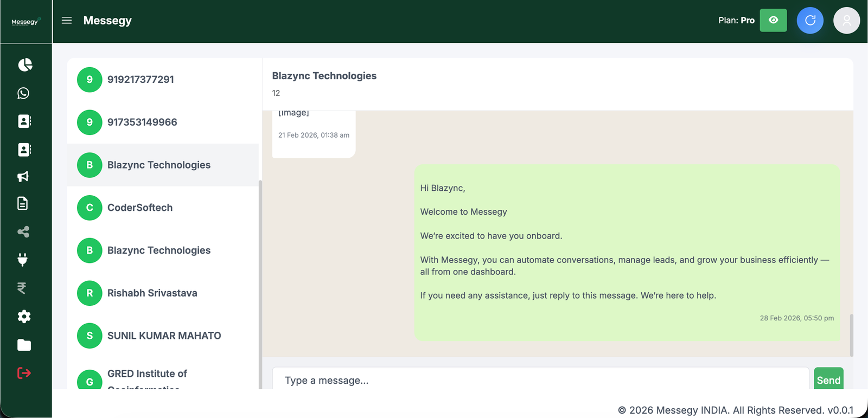Click the Messegy logo
Viewport: 868px width, 418px height.
(x=25, y=22)
